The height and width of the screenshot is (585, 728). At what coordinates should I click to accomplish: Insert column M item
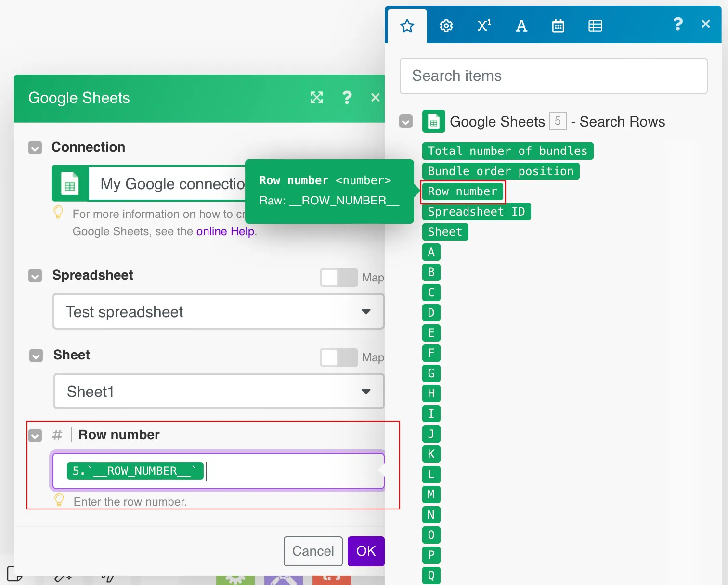click(x=431, y=495)
